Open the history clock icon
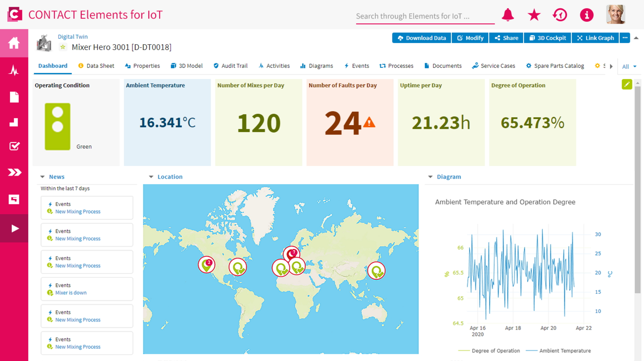 (x=560, y=15)
